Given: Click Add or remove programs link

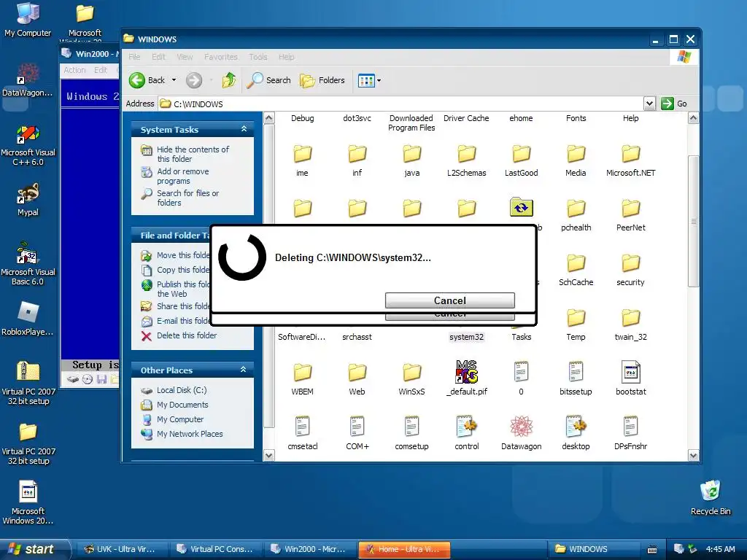Looking at the screenshot, I should (x=183, y=176).
